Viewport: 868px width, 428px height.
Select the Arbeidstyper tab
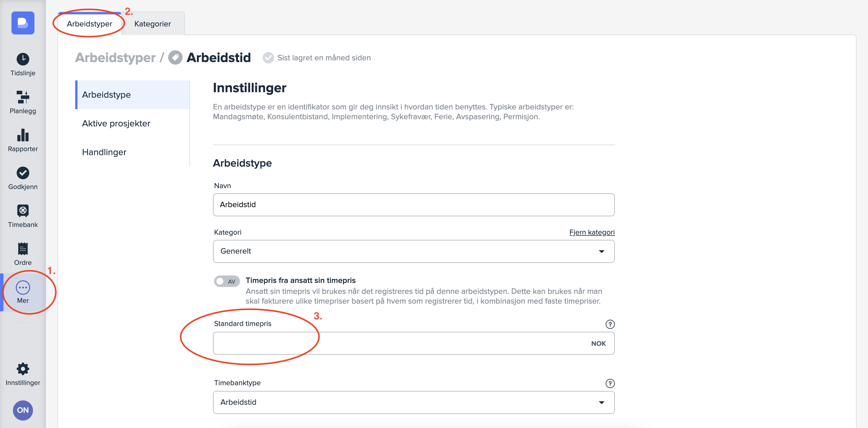(x=89, y=24)
